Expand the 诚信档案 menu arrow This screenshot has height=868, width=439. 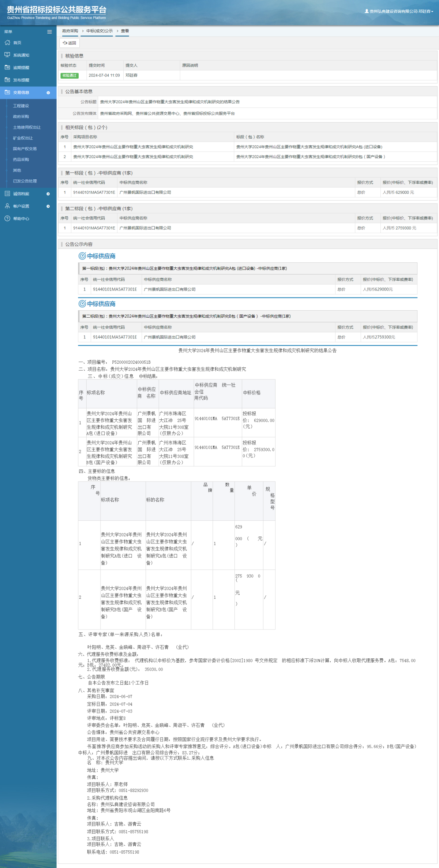click(48, 194)
